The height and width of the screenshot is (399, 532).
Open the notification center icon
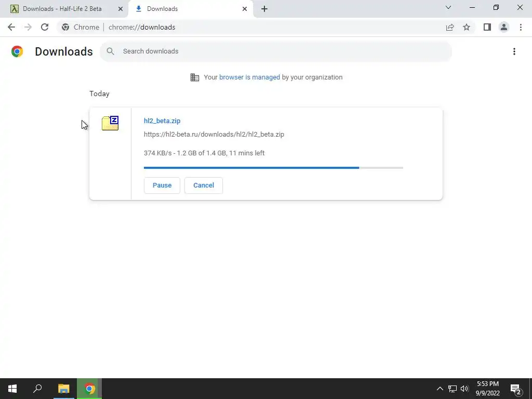point(515,389)
